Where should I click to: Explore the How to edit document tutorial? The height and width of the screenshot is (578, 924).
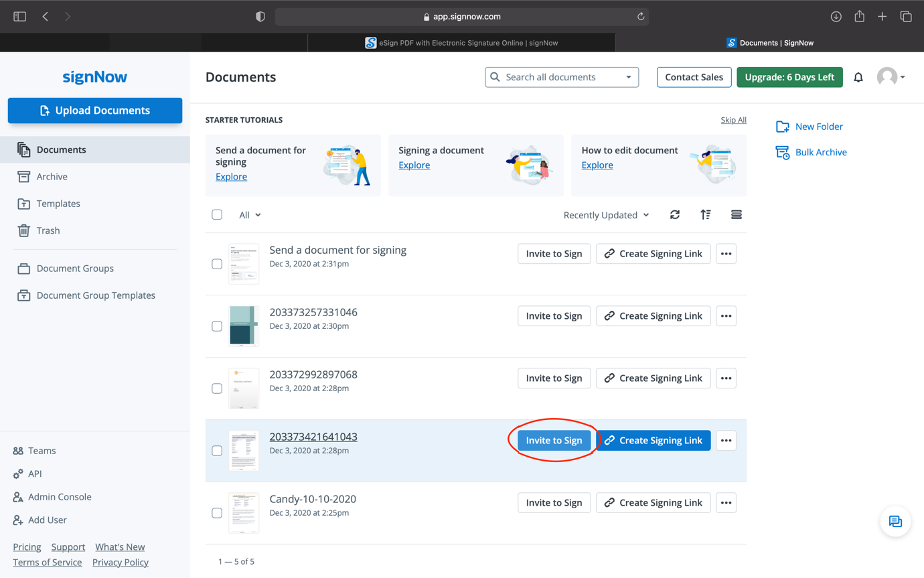coord(597,165)
